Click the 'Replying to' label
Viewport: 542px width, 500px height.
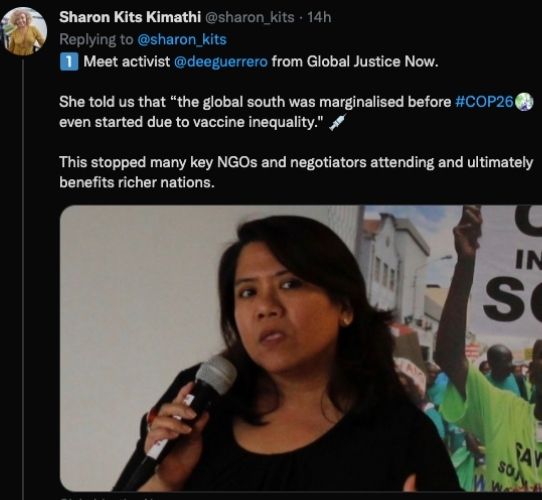tap(96, 39)
